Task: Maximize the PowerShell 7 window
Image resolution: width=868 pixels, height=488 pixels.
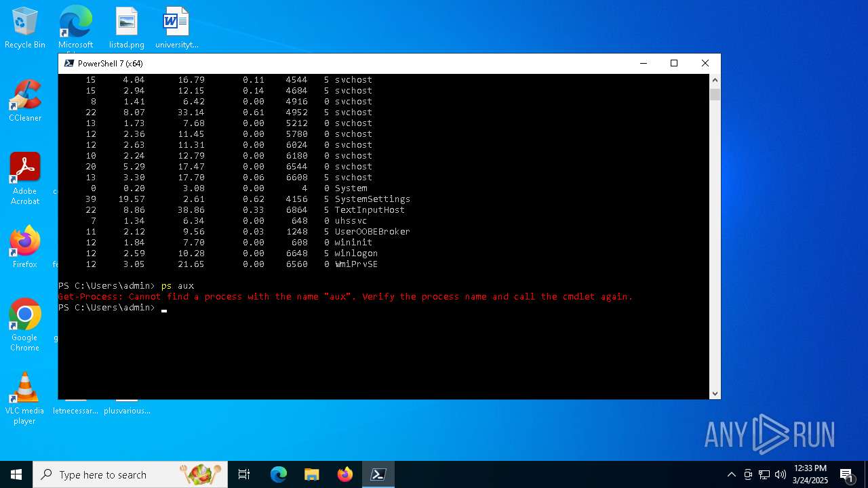Action: [x=674, y=63]
